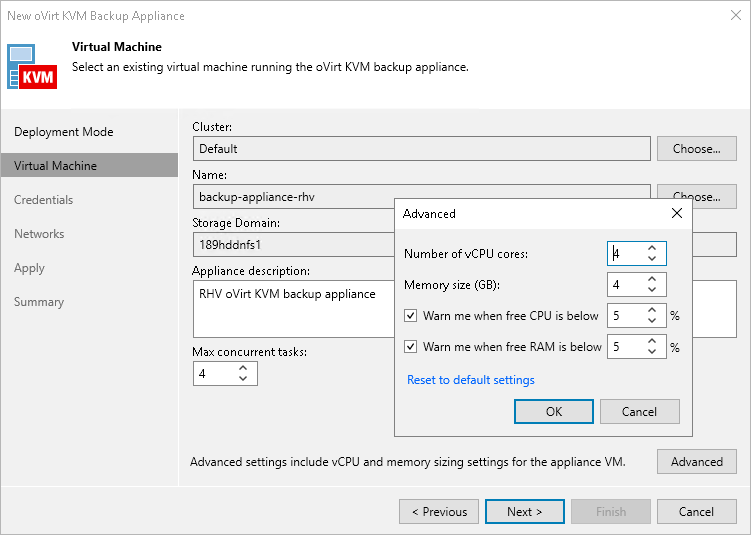
Task: Toggle the free RAM warning checkbox
Action: click(410, 346)
